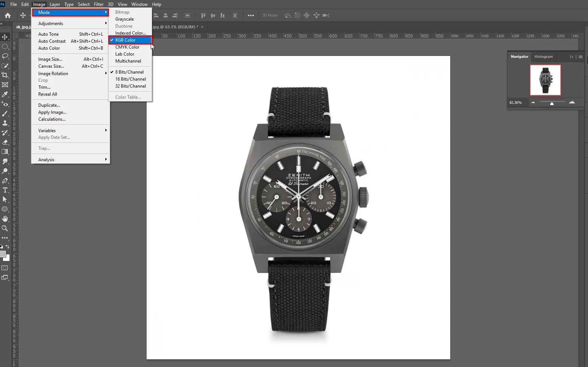Select the Move tool in toolbar
This screenshot has height=367, width=588.
pyautogui.click(x=5, y=37)
